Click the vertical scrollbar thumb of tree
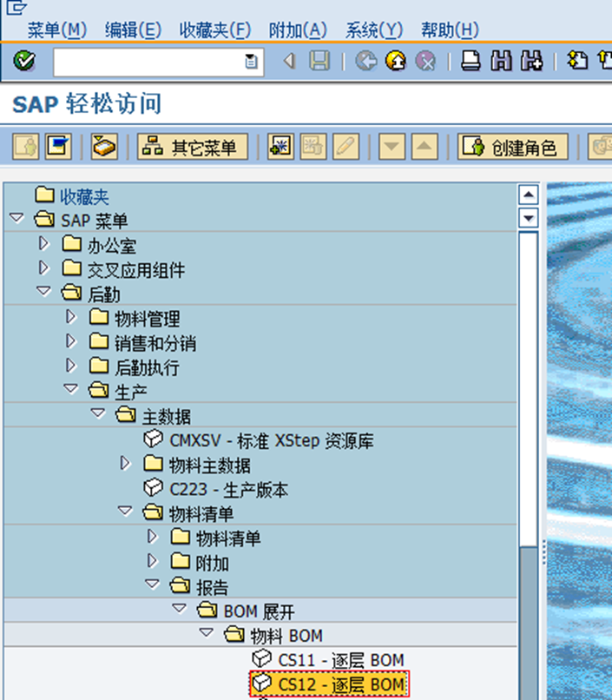 pos(529,388)
